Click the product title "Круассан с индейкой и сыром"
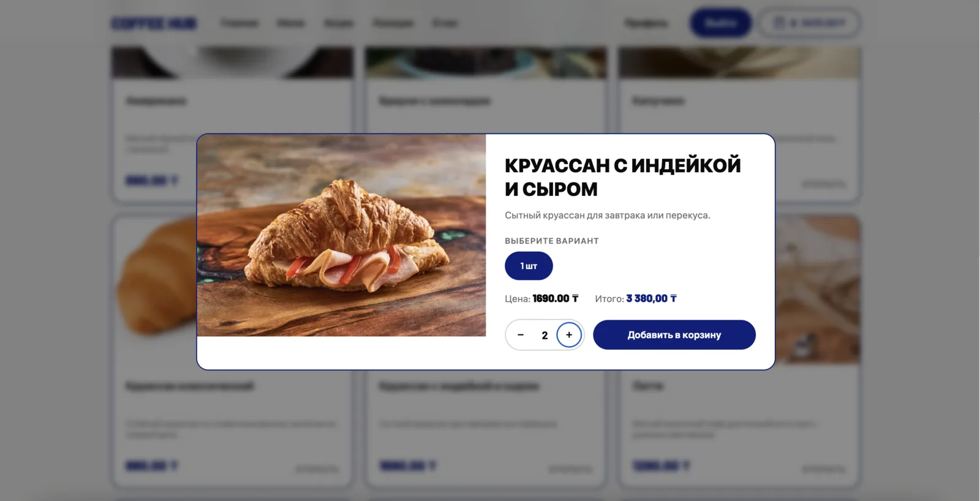The height and width of the screenshot is (501, 980). coord(623,177)
